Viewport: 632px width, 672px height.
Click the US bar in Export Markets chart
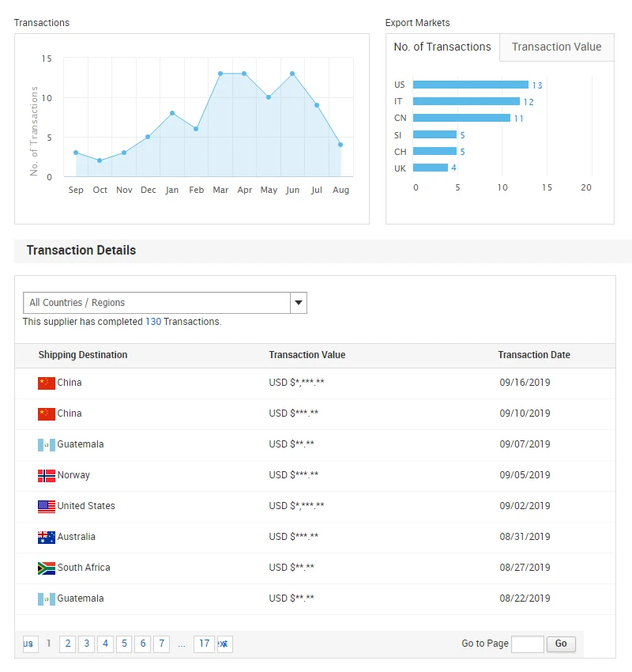coord(470,85)
